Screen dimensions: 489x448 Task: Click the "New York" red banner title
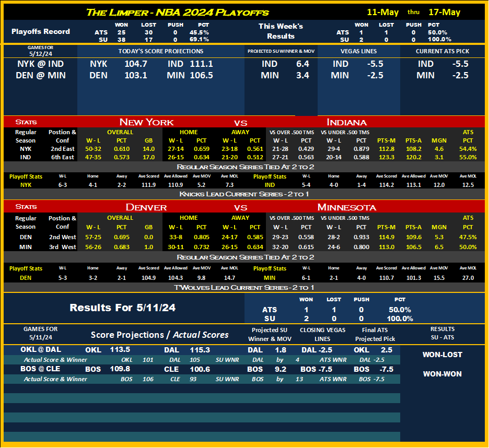146,122
